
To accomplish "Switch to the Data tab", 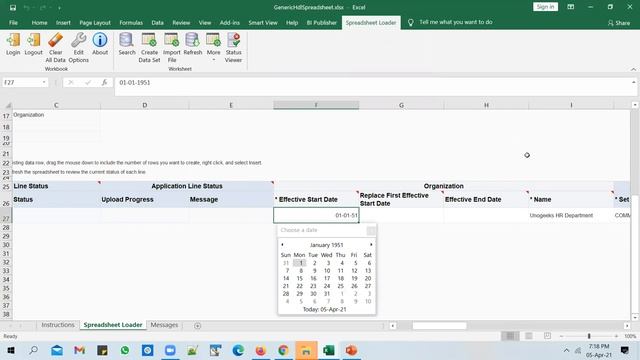I will click(158, 22).
